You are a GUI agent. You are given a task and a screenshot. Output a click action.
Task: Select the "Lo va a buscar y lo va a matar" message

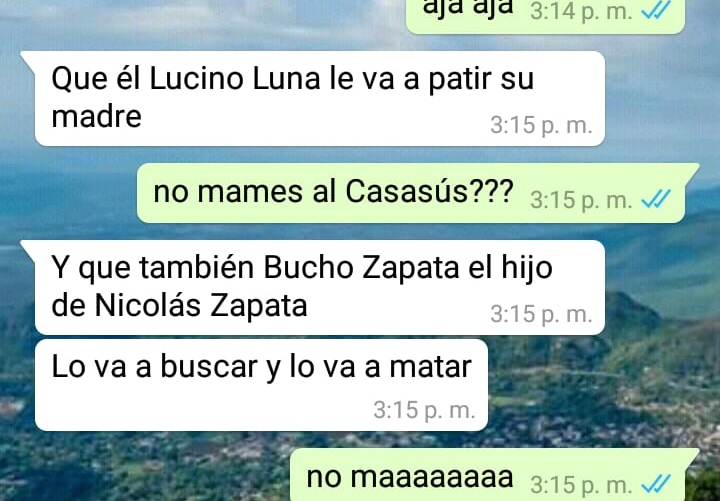point(261,385)
